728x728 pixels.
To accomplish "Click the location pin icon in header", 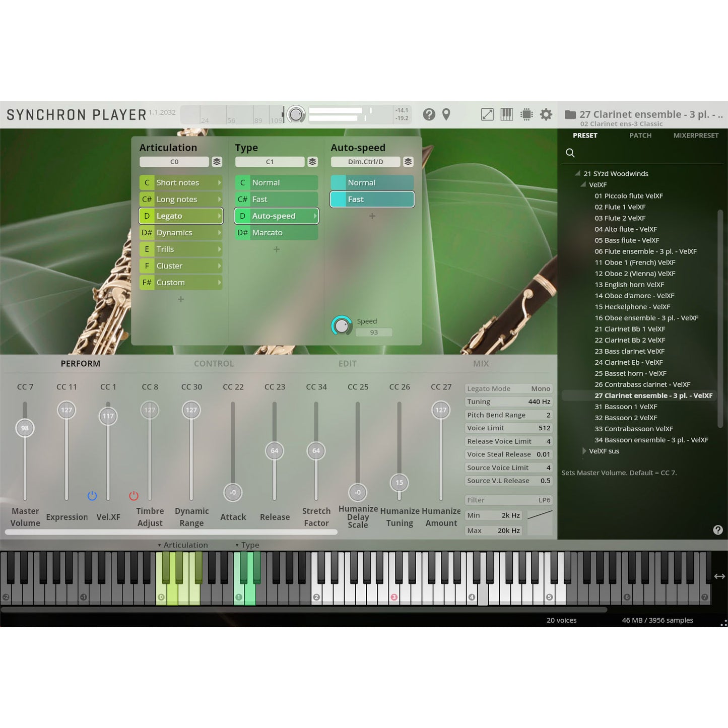I will click(x=446, y=115).
